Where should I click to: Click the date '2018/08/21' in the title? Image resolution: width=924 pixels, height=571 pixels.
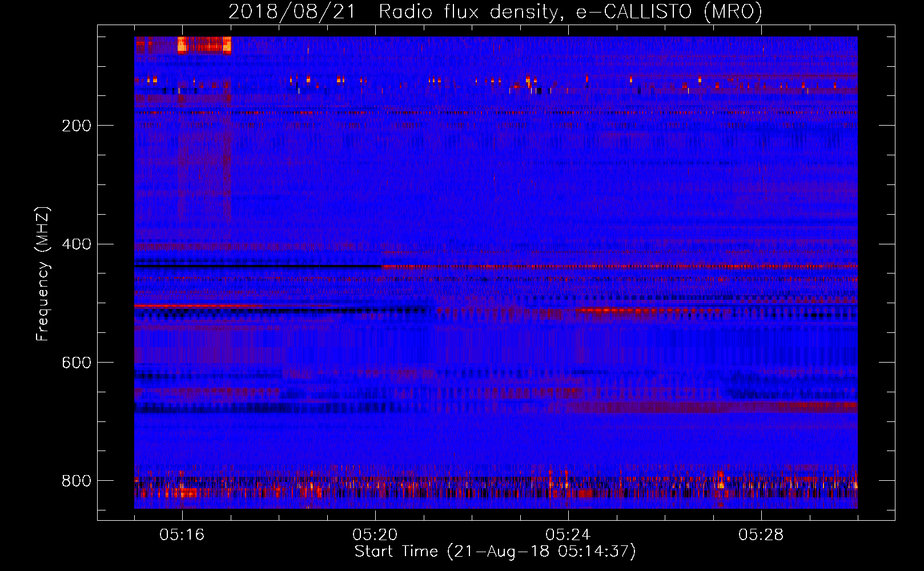click(292, 12)
